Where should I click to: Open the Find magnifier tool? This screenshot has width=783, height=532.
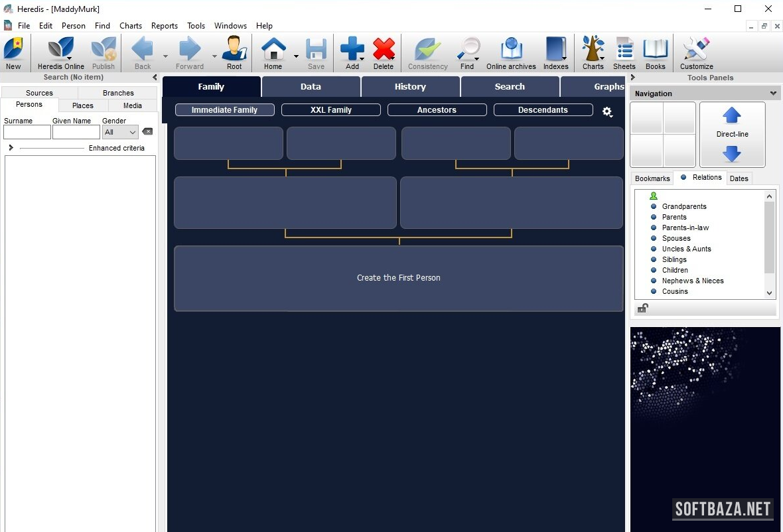click(467, 50)
